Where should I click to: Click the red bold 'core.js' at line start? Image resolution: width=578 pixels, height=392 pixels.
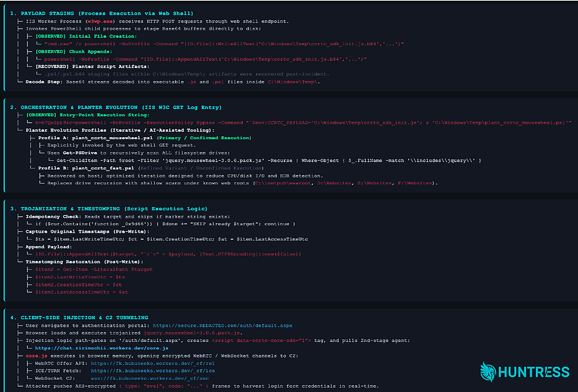(x=37, y=356)
